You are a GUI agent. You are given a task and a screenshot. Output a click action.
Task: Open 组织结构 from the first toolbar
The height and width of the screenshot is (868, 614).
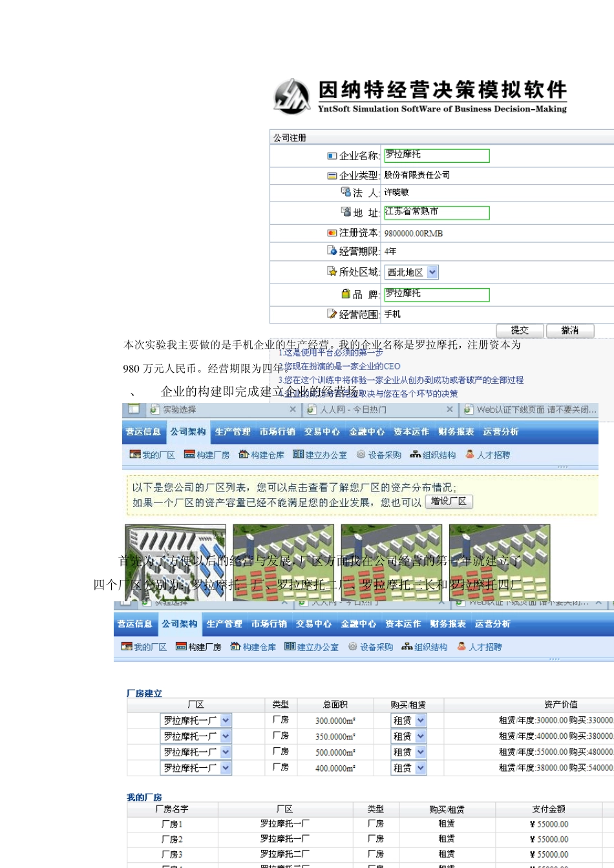[x=433, y=455]
